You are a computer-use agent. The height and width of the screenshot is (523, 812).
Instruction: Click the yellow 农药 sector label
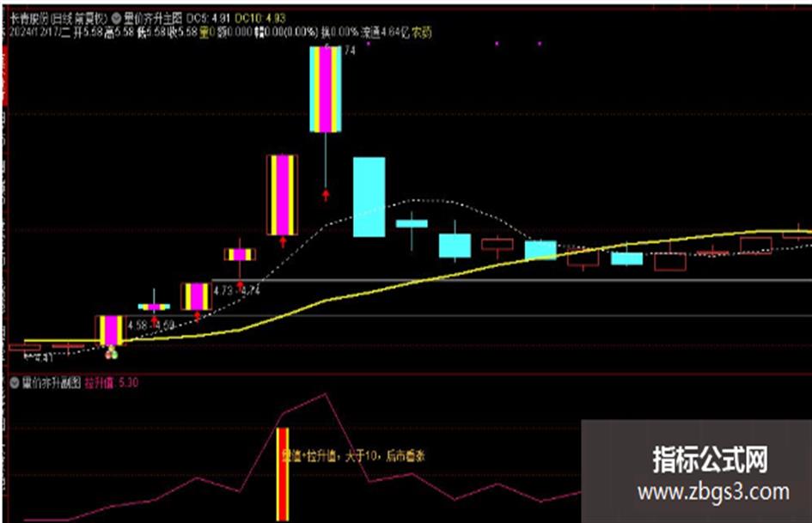click(x=422, y=32)
